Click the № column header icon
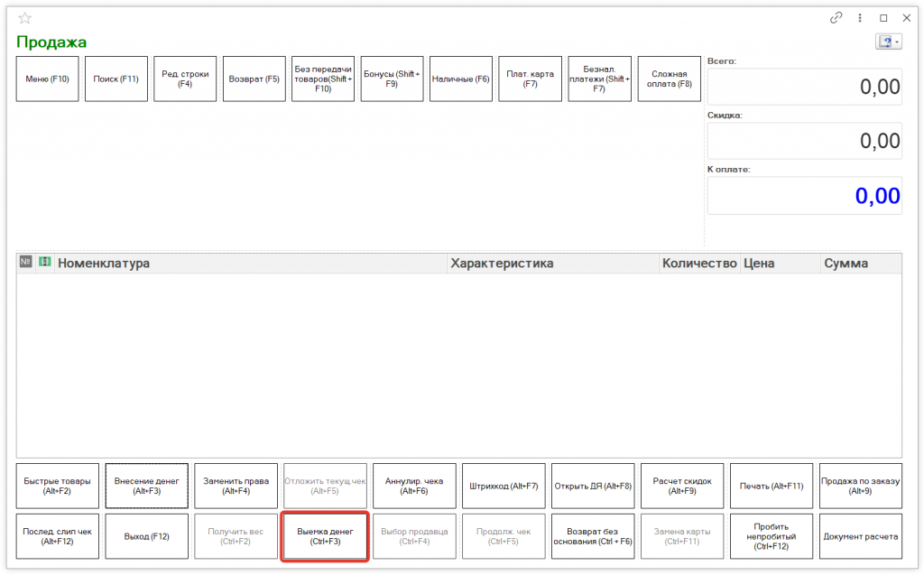The height and width of the screenshot is (575, 924). pyautogui.click(x=25, y=263)
